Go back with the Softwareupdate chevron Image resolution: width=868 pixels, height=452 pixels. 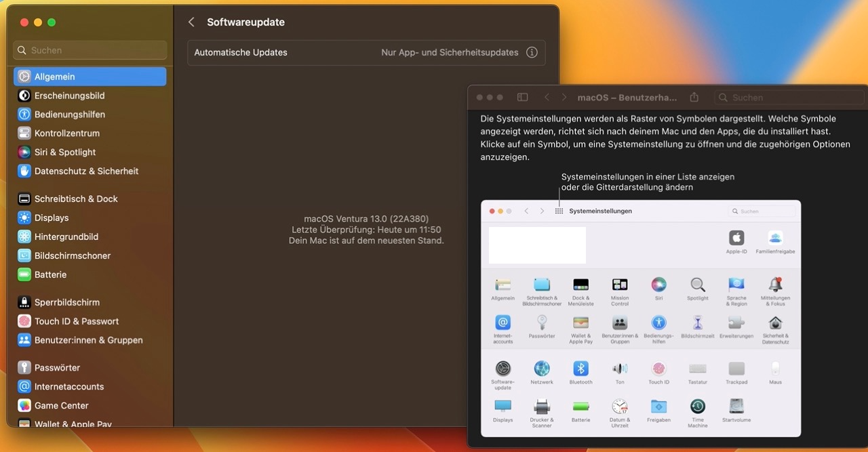pyautogui.click(x=191, y=22)
